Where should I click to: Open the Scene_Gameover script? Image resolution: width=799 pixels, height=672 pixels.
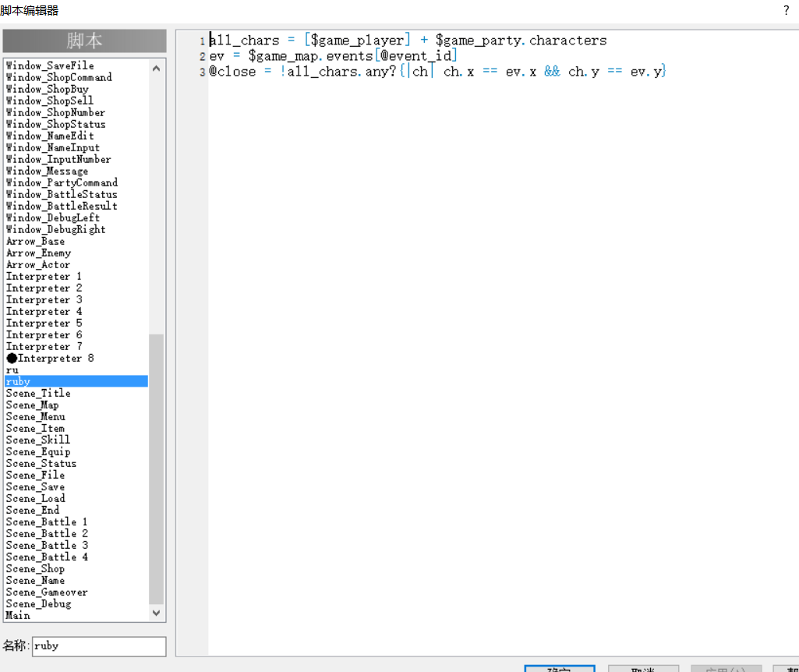click(47, 592)
